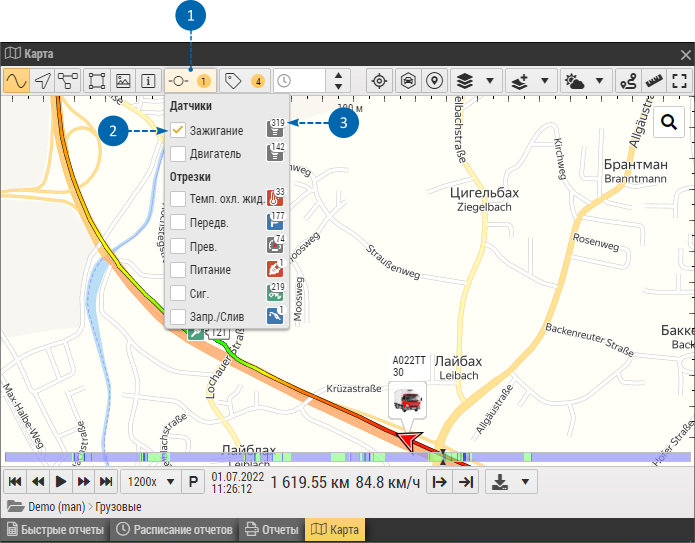The width and height of the screenshot is (695, 543).
Task: Toggle fullscreen map mode
Action: 679,81
